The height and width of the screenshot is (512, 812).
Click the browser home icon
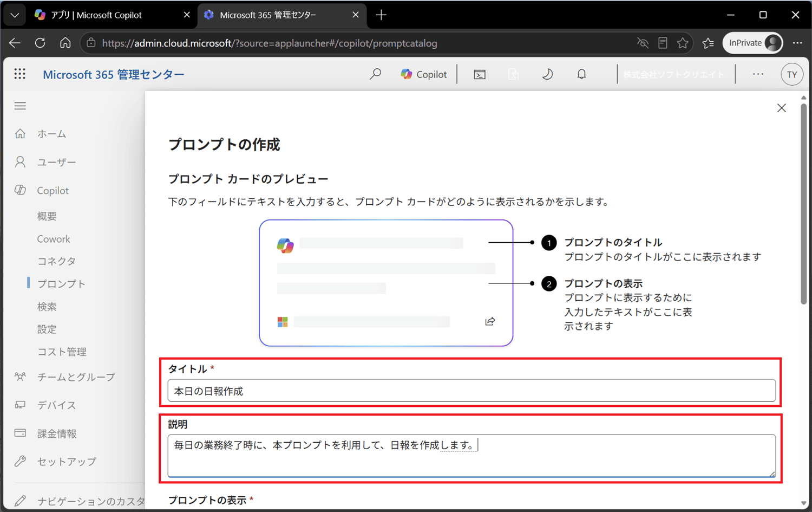coord(66,43)
